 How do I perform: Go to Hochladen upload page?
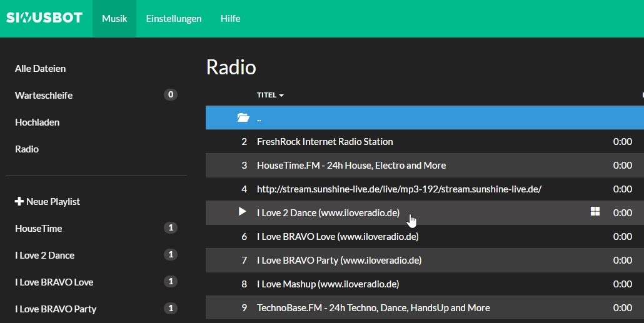(x=38, y=122)
